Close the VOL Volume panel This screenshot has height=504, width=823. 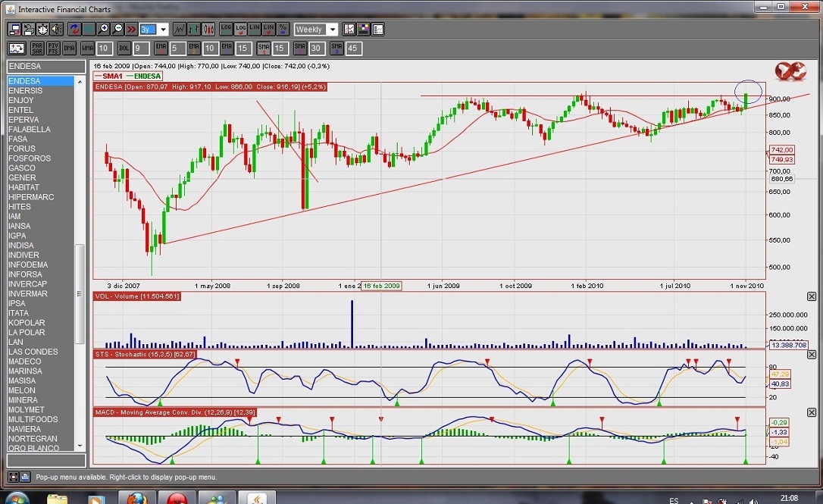[812, 296]
